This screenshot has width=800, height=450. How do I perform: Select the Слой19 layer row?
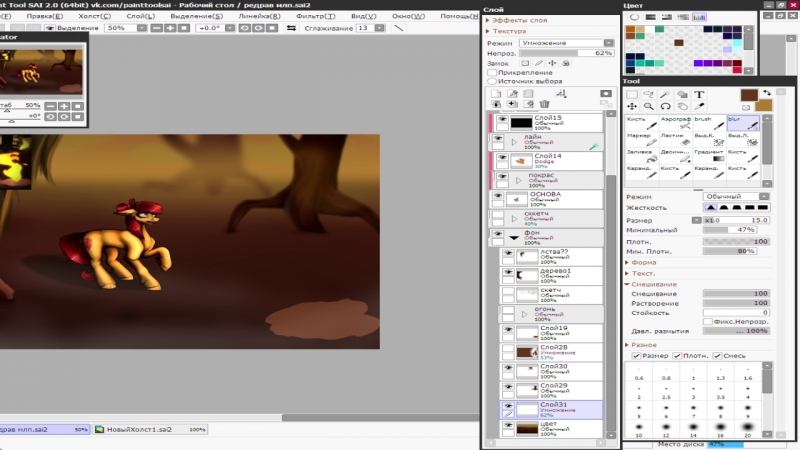[x=551, y=333]
